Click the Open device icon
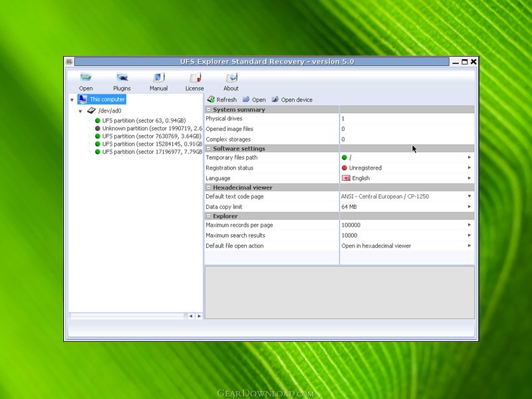 pos(275,99)
